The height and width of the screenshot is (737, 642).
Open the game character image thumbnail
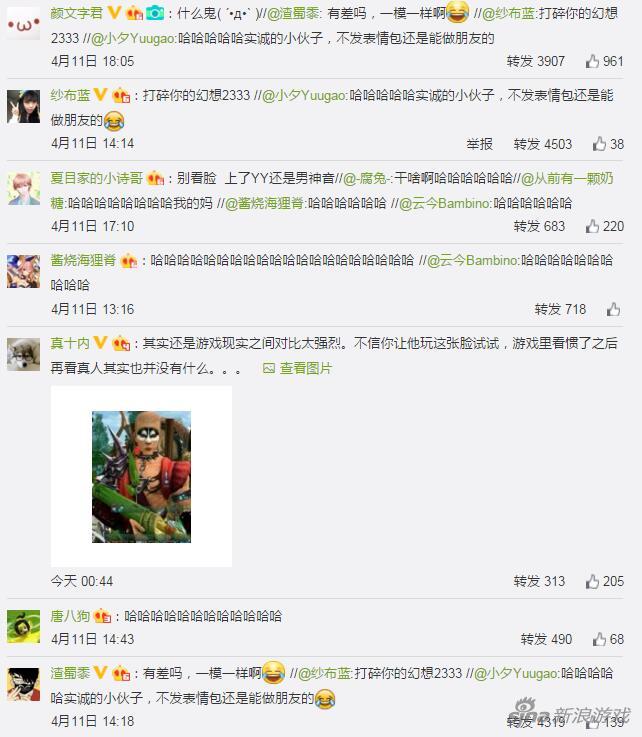[x=141, y=477]
